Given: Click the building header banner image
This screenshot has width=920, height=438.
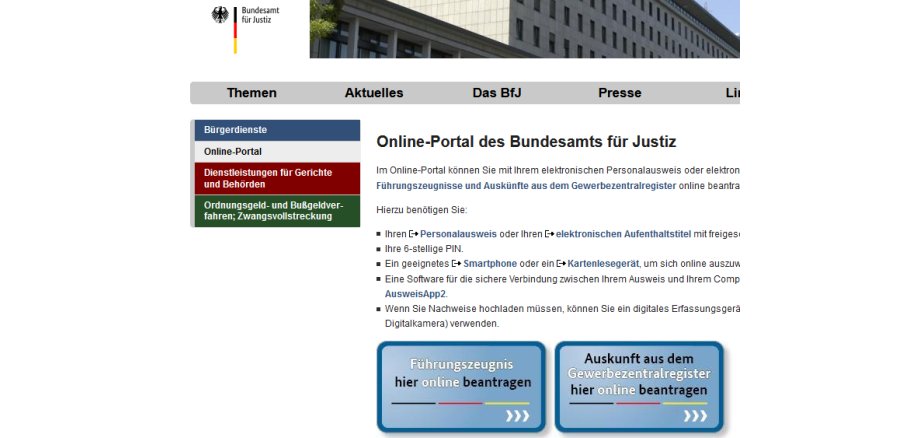Looking at the screenshot, I should 525,29.
